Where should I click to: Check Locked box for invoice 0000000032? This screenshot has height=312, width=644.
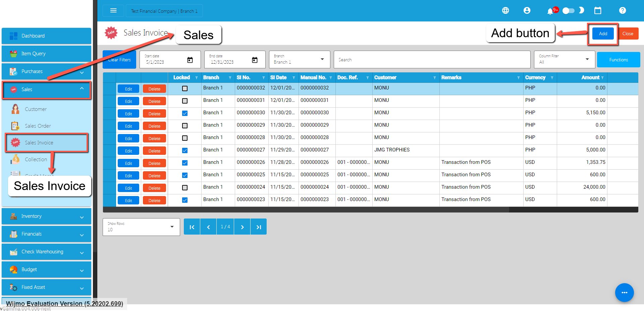click(185, 88)
